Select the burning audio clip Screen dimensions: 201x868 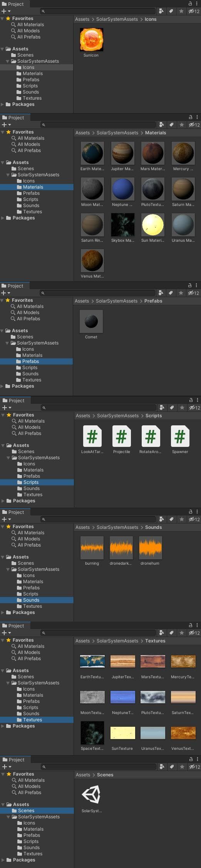[x=92, y=548]
